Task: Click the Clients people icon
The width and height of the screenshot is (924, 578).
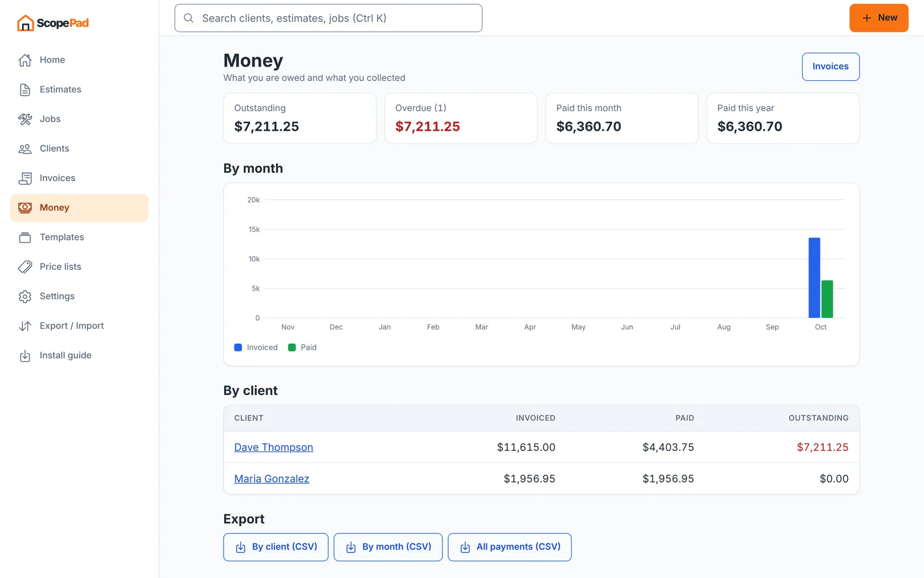Action: click(25, 149)
